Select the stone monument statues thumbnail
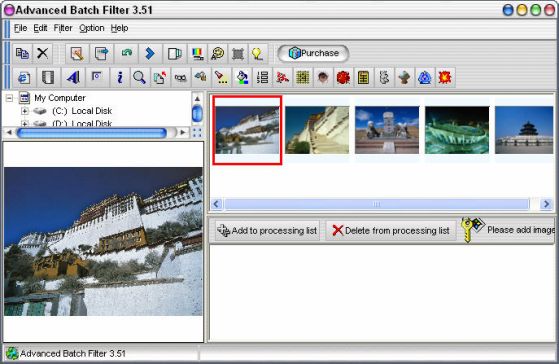Screen dimensions: 559x364 [x=387, y=130]
